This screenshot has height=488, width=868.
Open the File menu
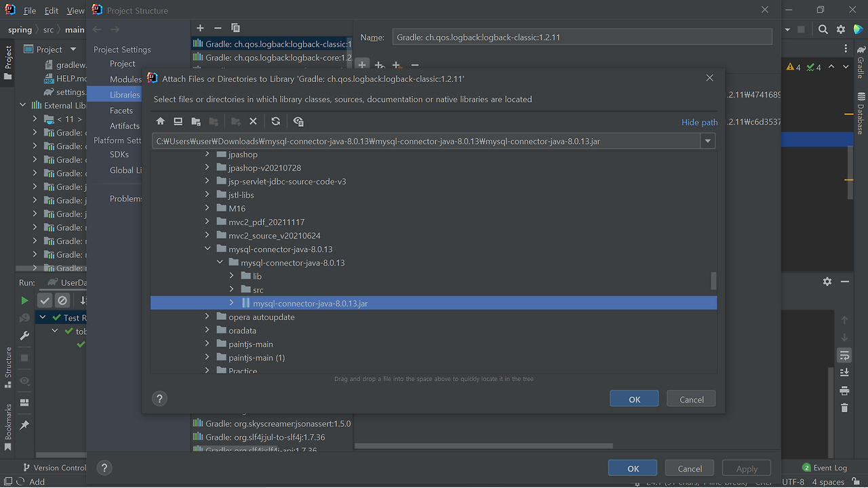click(x=30, y=10)
